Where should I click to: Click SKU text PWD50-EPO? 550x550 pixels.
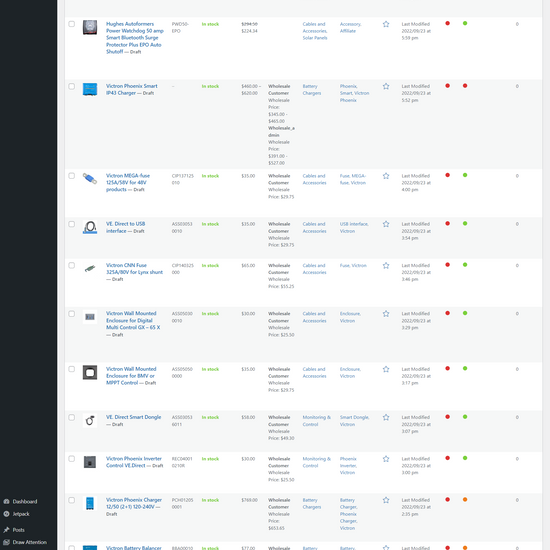180,27
